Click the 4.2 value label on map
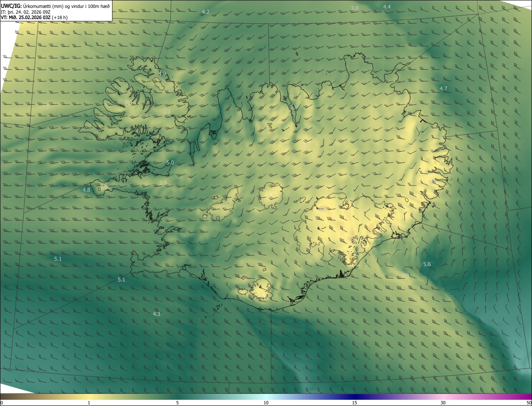This screenshot has width=532, height=406. coord(205,12)
